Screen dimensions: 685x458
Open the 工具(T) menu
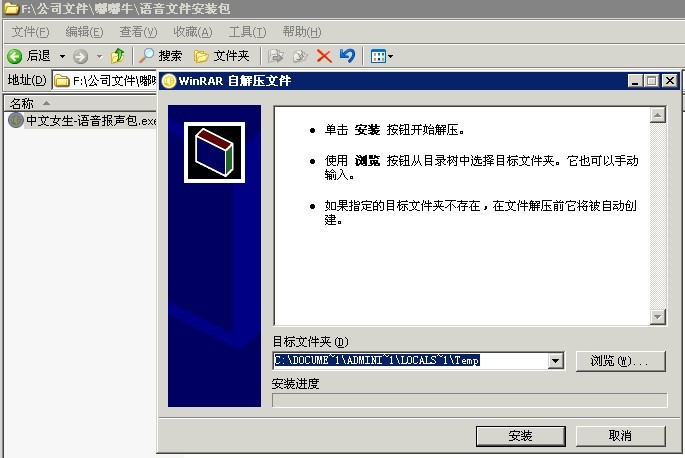(247, 32)
